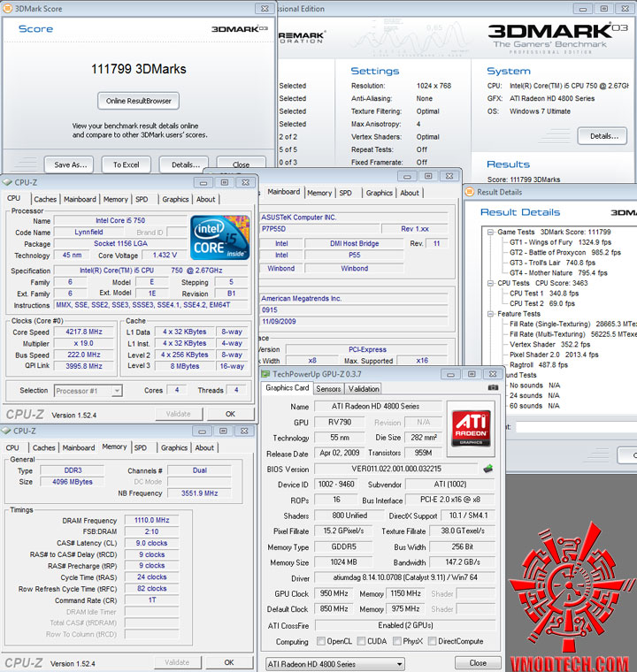Click the 111799 3DMarks score text
The image size is (637, 672).
139,69
